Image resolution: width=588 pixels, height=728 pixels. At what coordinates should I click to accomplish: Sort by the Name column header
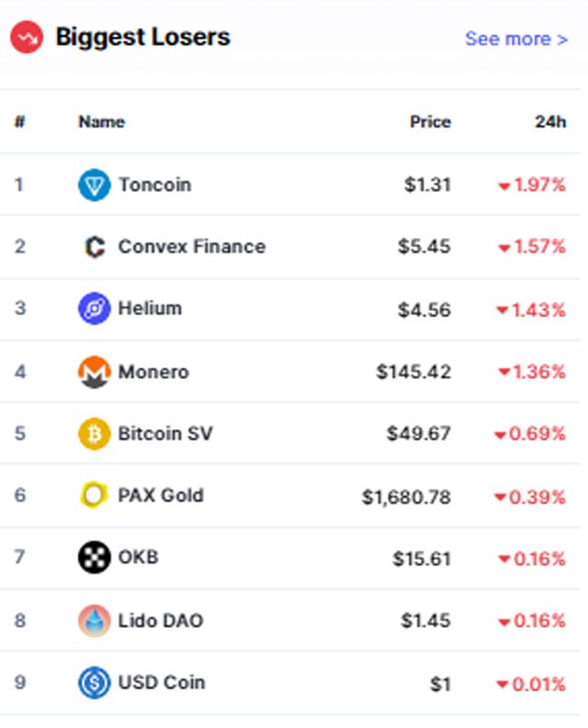coord(102,121)
